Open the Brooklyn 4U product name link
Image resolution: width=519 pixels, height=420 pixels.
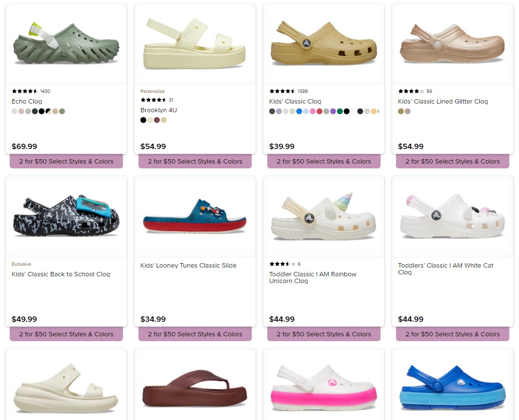(158, 110)
